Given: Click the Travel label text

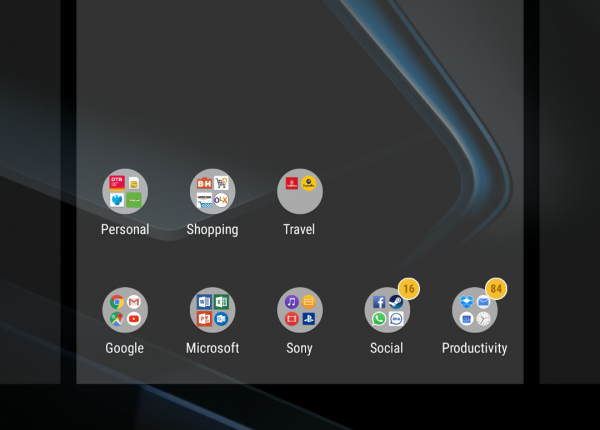Looking at the screenshot, I should click(299, 230).
